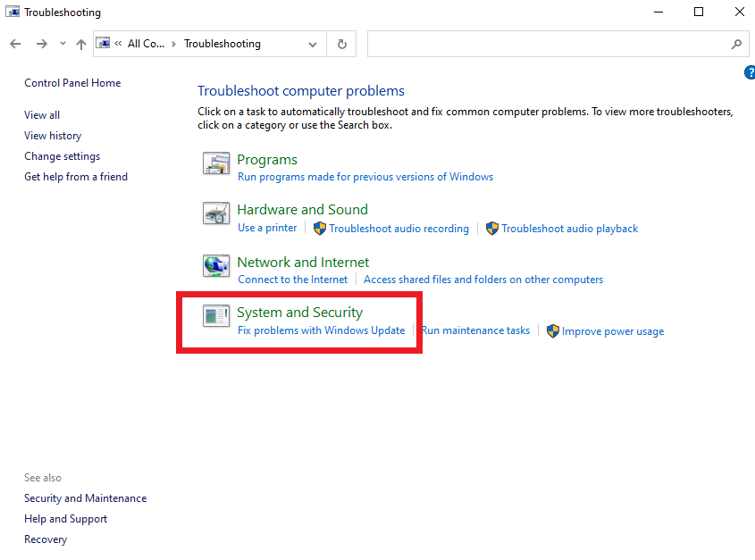Close the Troubleshooting window
This screenshot has width=755, height=560.
(740, 12)
